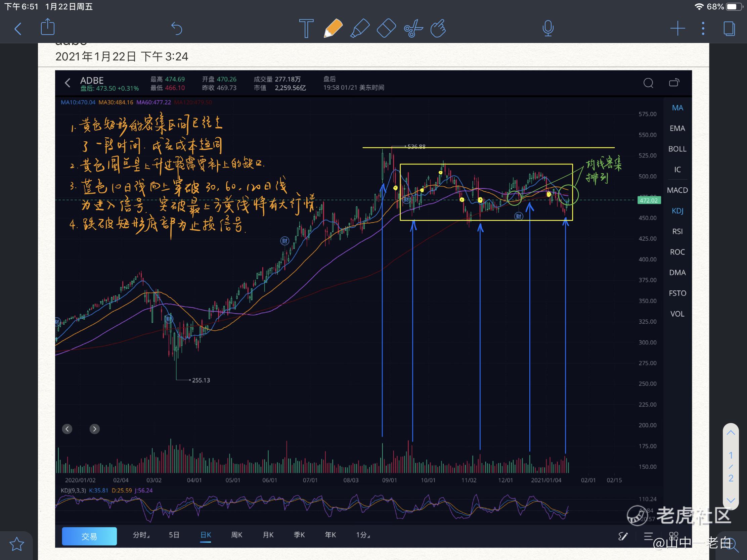747x560 pixels.
Task: Toggle the KDJ indicator
Action: click(x=677, y=211)
